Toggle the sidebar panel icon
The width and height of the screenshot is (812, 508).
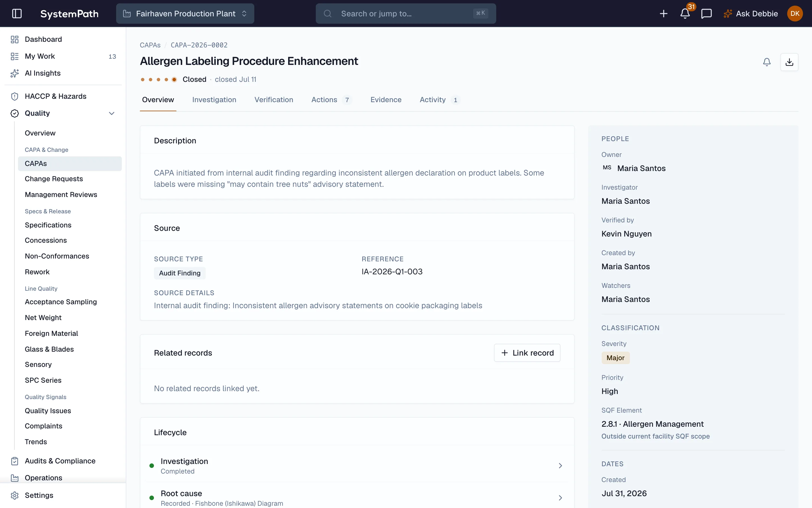pos(17,14)
